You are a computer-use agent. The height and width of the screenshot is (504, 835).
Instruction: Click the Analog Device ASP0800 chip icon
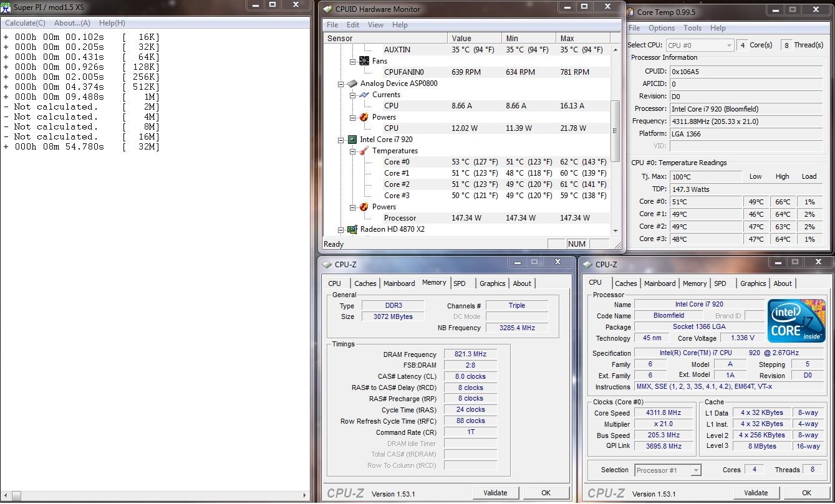point(352,83)
